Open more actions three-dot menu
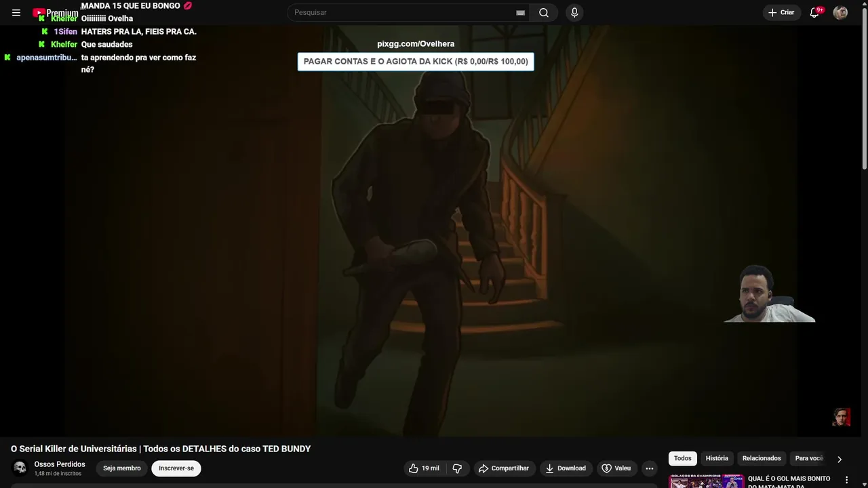The width and height of the screenshot is (868, 488). 649,468
